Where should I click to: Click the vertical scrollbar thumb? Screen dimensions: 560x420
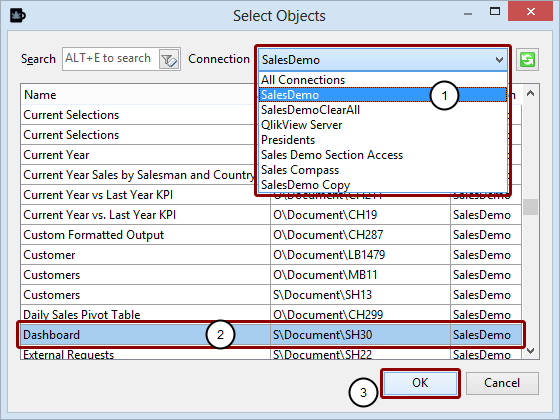pos(530,207)
